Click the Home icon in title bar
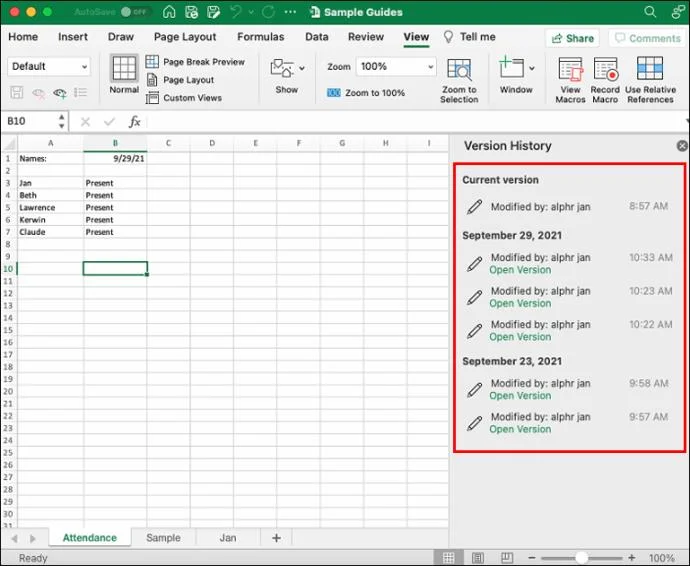690x566 pixels. [169, 12]
